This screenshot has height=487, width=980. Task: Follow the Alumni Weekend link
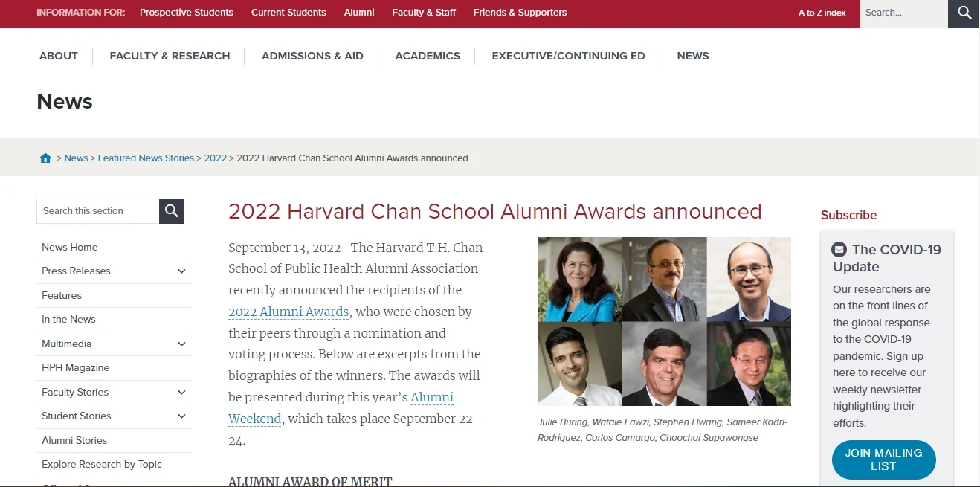(x=341, y=408)
